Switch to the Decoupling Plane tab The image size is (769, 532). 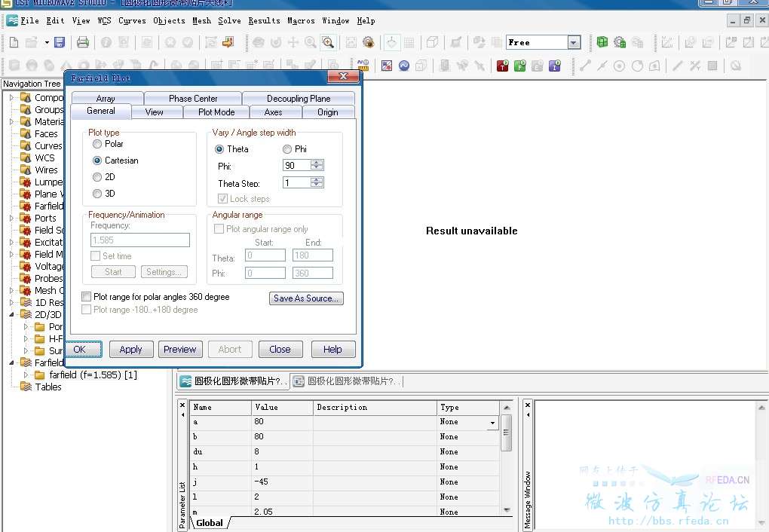point(299,99)
